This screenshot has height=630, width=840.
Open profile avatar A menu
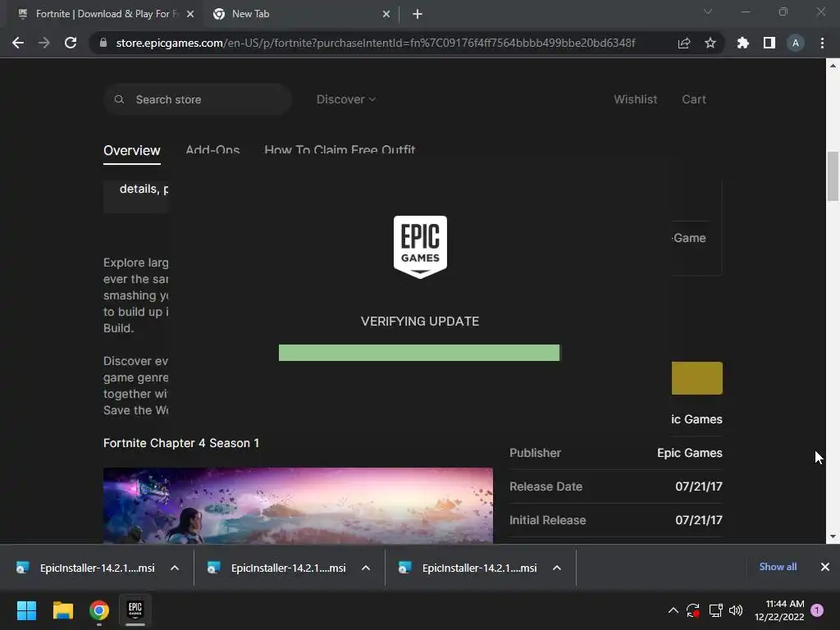pos(796,43)
